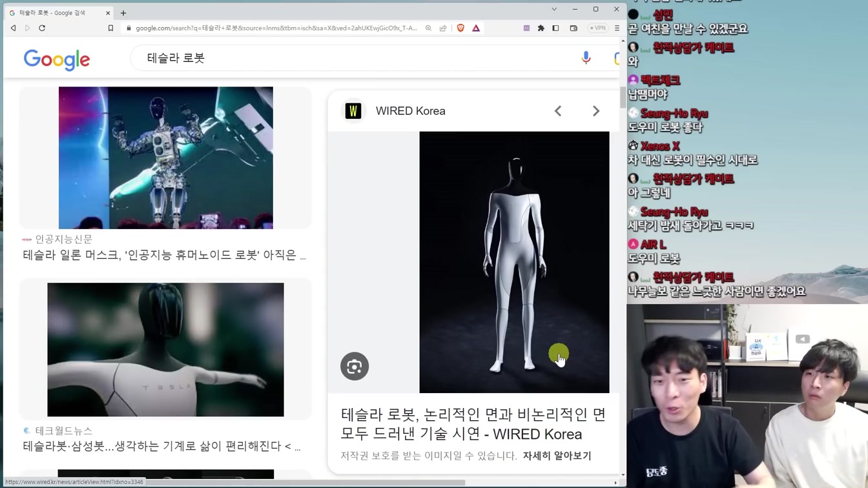Open the Brave Rewards triangle icon
This screenshot has height=488, width=868.
(476, 28)
